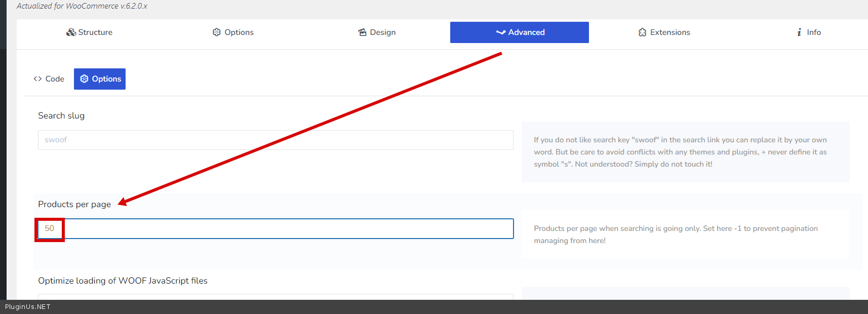The image size is (868, 314).
Task: Click the PluginUs.NET label in bottom bar
Action: (x=28, y=307)
